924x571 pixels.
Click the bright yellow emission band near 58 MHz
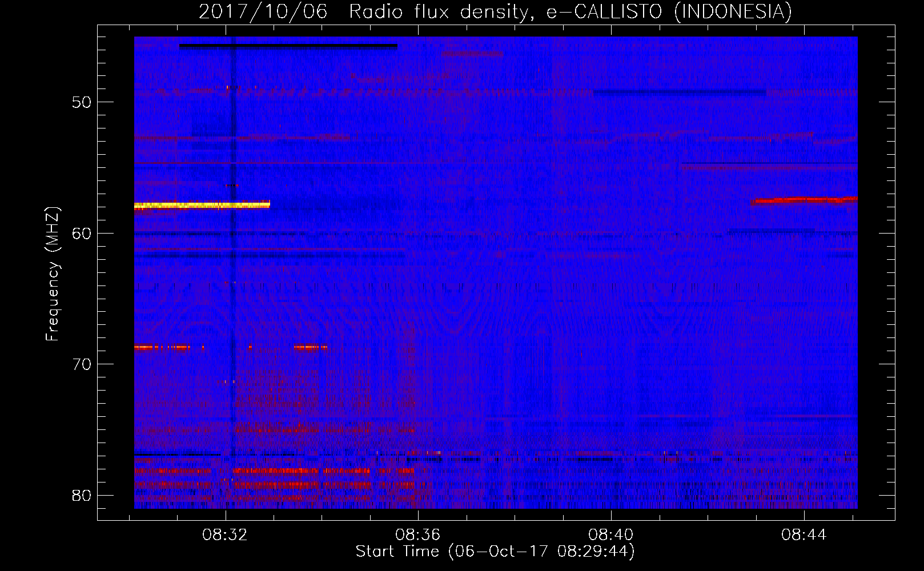point(202,205)
